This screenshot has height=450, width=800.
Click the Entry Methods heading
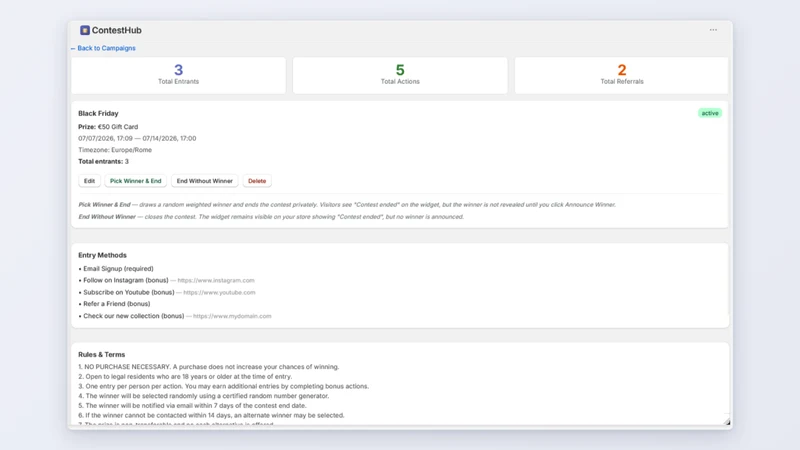click(x=103, y=255)
